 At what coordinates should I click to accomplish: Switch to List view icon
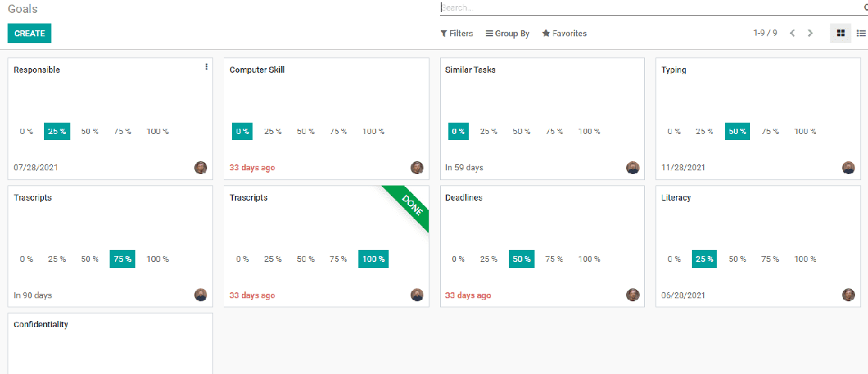[x=860, y=33]
